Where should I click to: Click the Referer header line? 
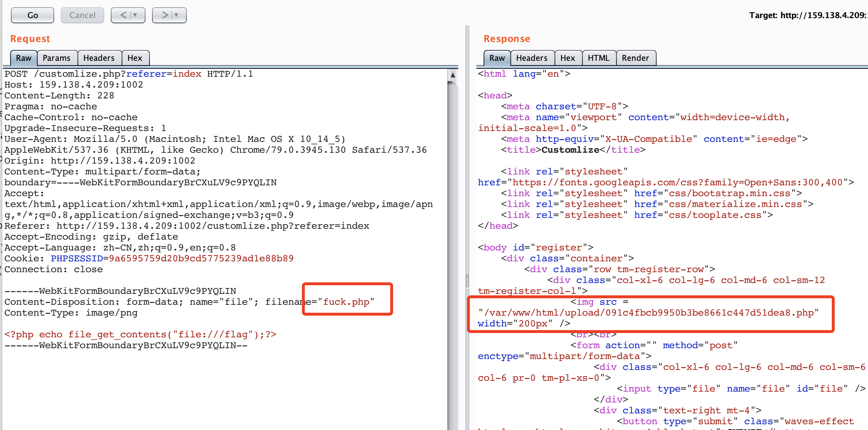coord(186,226)
